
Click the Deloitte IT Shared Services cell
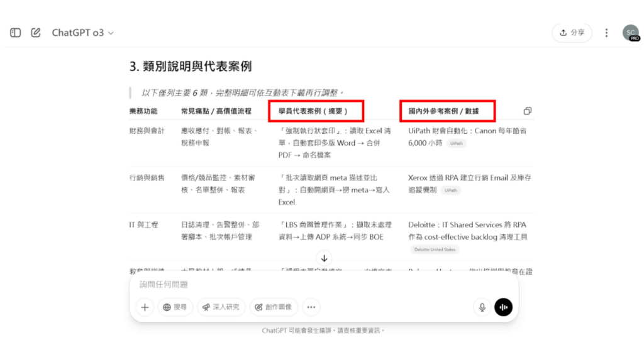pos(468,237)
